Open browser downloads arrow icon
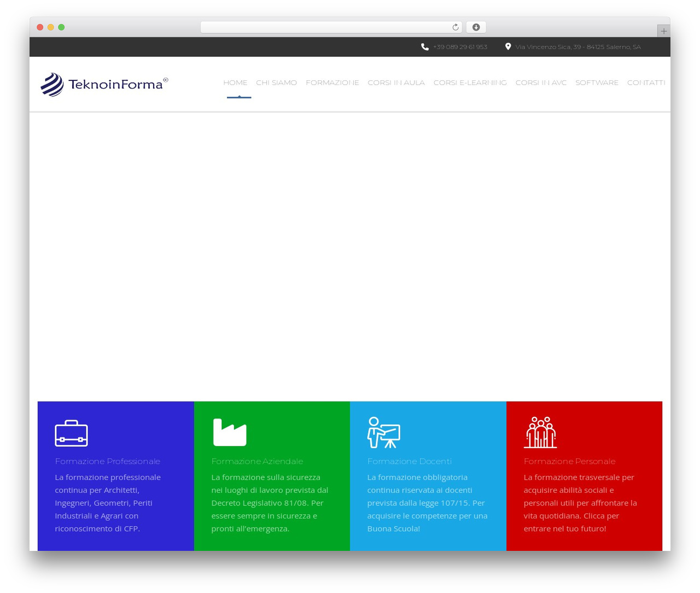 point(476,27)
